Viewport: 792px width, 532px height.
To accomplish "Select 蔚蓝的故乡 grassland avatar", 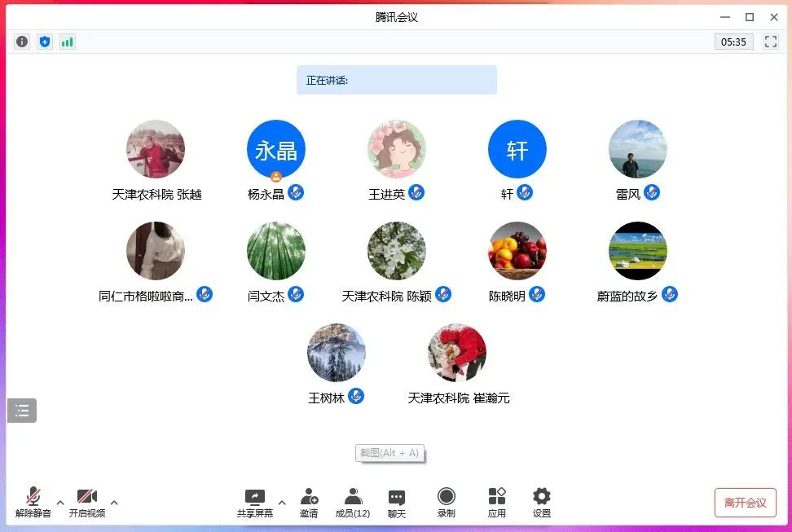I will 637,251.
